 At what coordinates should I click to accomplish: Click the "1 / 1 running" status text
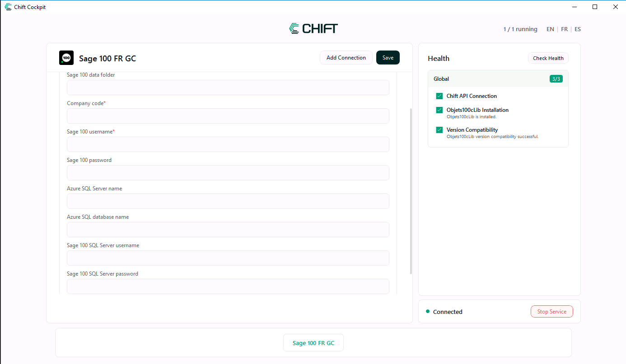pyautogui.click(x=520, y=29)
